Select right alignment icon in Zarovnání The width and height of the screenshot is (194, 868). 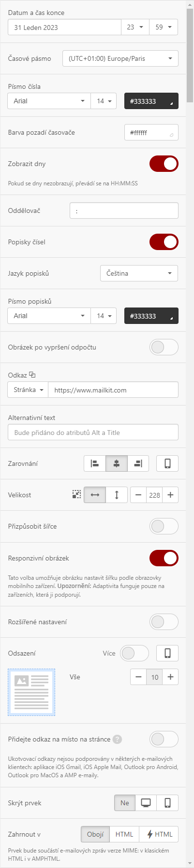[138, 463]
